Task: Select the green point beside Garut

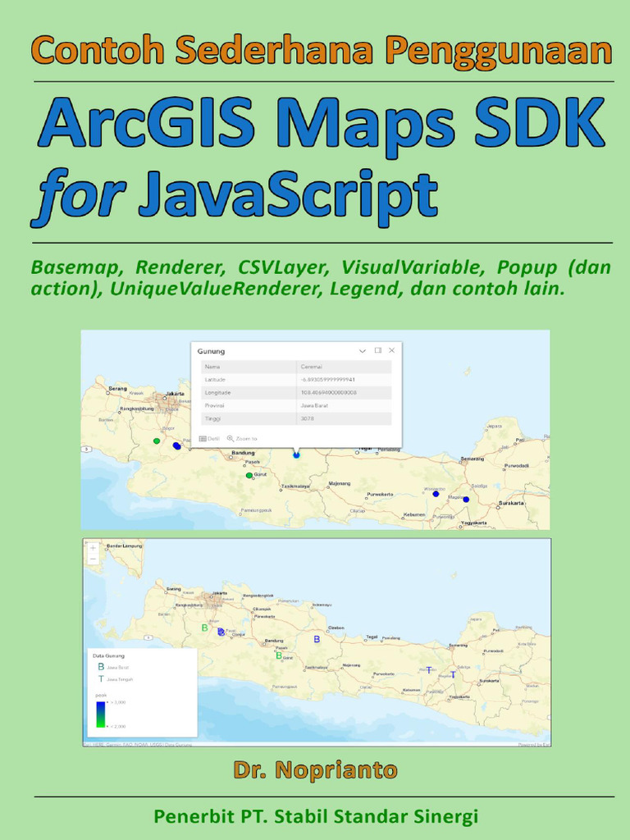Action: pyautogui.click(x=249, y=476)
